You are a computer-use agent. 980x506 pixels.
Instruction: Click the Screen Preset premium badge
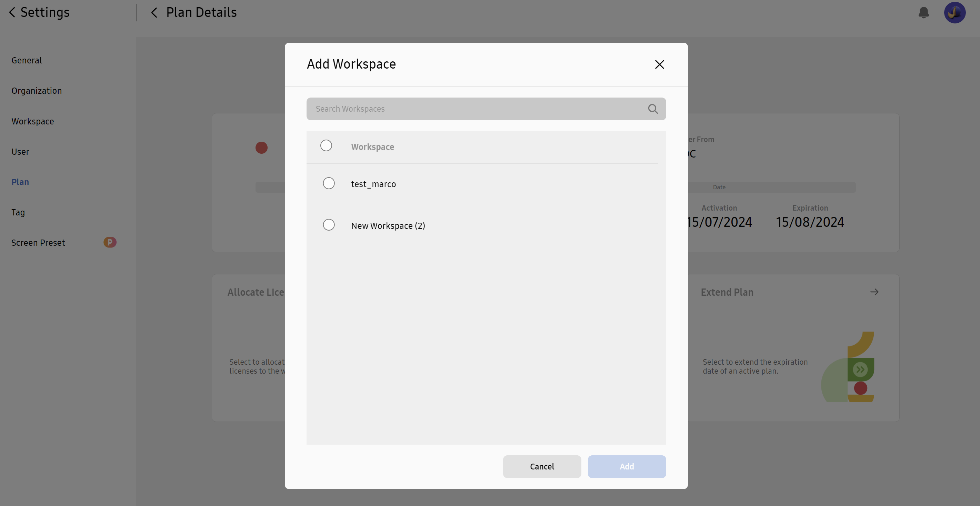click(x=110, y=242)
